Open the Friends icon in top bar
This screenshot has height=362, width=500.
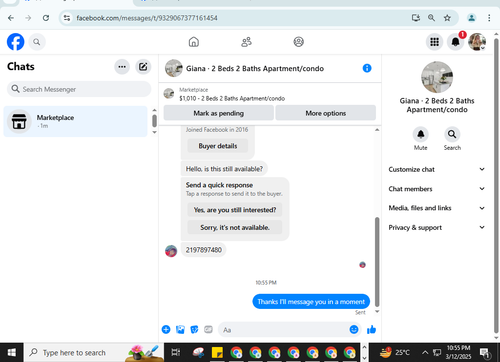coord(246,42)
